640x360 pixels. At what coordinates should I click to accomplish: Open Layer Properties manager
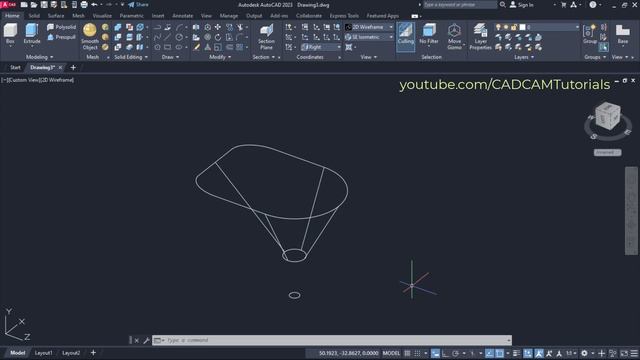[x=480, y=37]
